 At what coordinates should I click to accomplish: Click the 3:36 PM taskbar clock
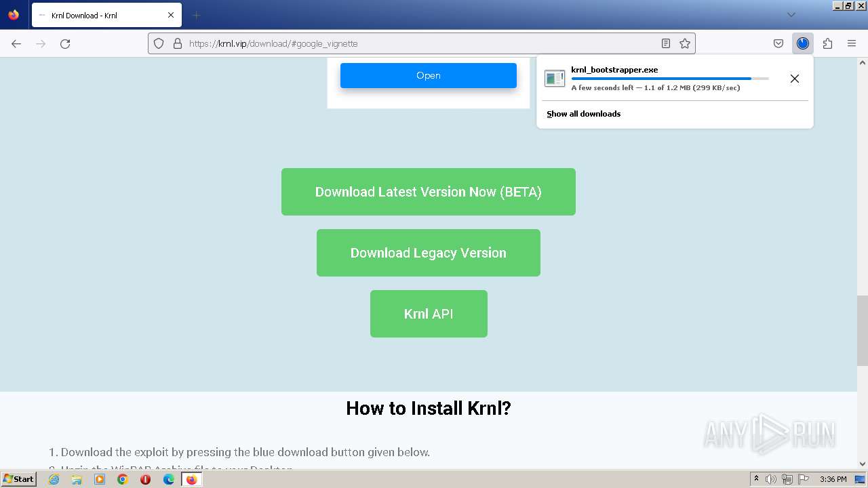point(833,479)
